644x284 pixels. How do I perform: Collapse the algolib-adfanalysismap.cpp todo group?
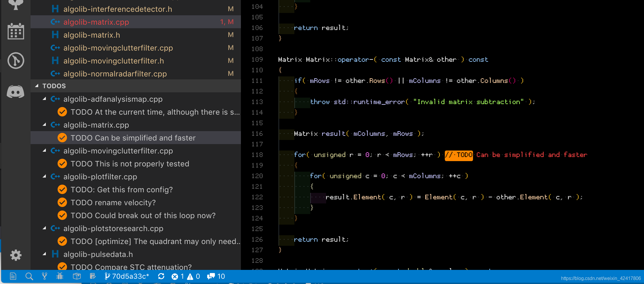point(44,99)
